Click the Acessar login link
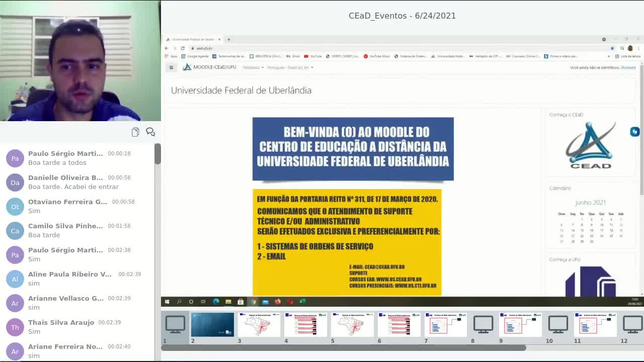This screenshot has height=362, width=644. coord(628,67)
